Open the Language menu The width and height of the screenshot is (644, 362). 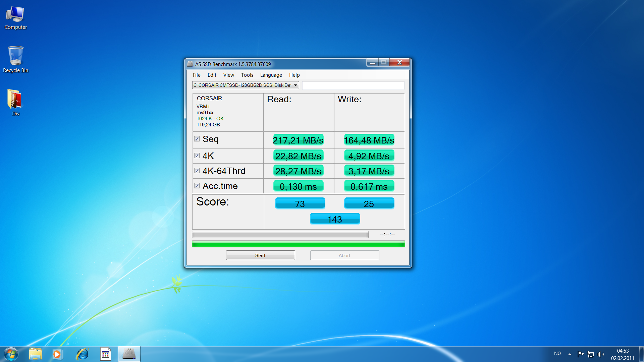[271, 75]
